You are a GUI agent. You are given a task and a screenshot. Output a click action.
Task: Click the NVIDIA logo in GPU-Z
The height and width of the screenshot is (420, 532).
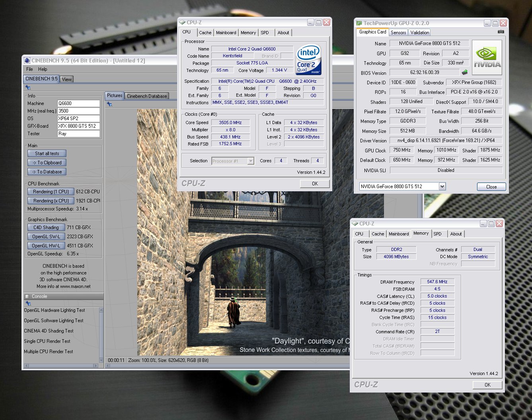click(487, 57)
